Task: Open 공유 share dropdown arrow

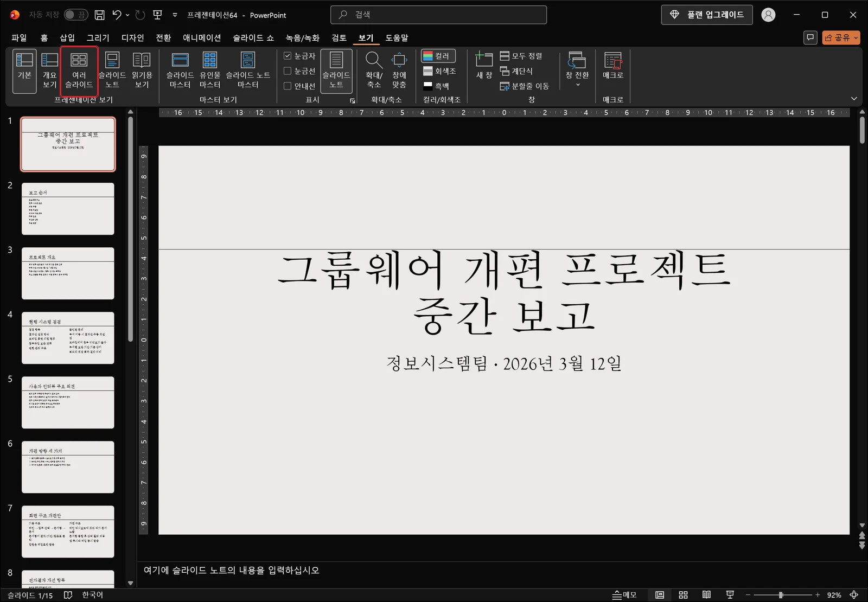Action: [856, 37]
